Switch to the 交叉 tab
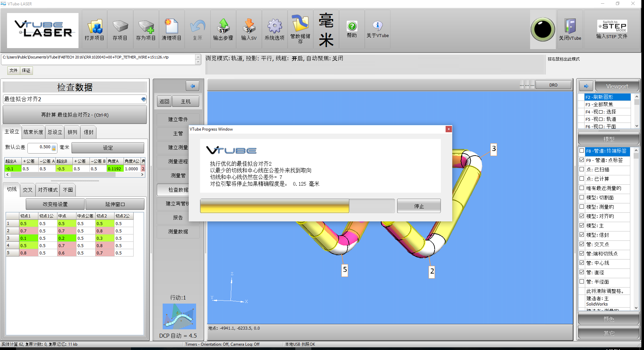 pyautogui.click(x=27, y=190)
